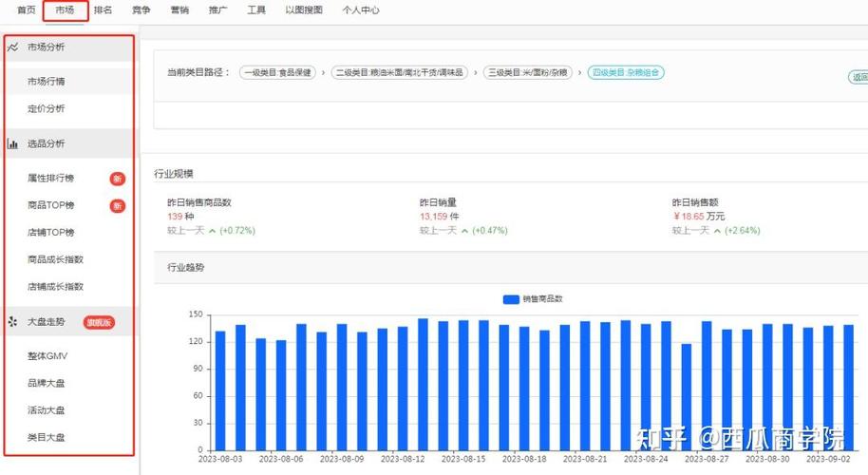Click the 选品分析 bar chart icon
Viewport: 868px width, 475px height.
point(12,144)
